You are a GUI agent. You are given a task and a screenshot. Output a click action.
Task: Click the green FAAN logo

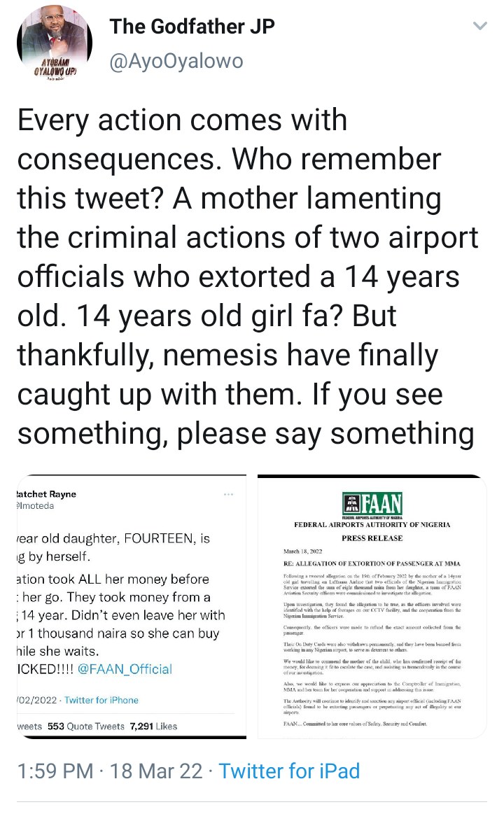pos(372,505)
